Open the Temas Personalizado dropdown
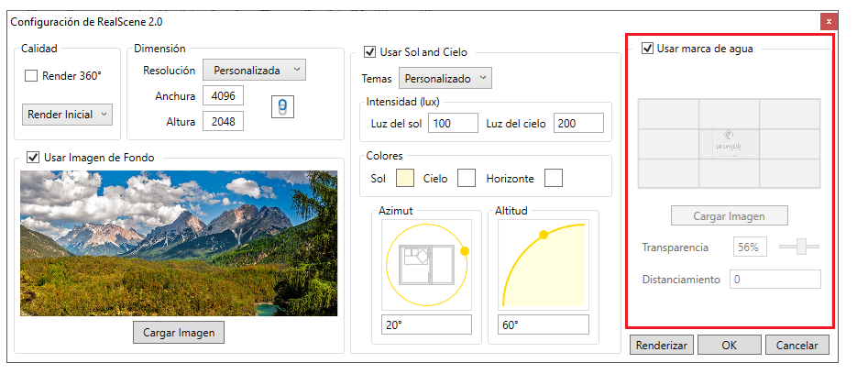Viewport: 868px width, 374px height. (x=445, y=79)
